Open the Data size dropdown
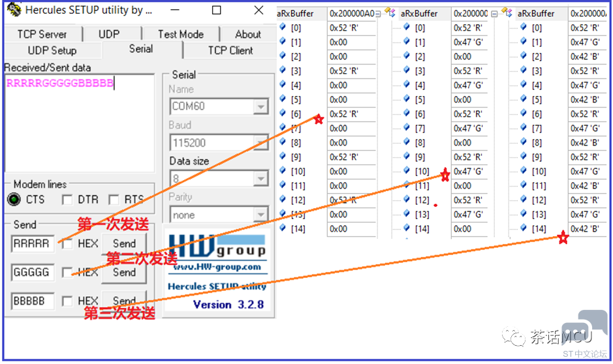 pos(260,179)
